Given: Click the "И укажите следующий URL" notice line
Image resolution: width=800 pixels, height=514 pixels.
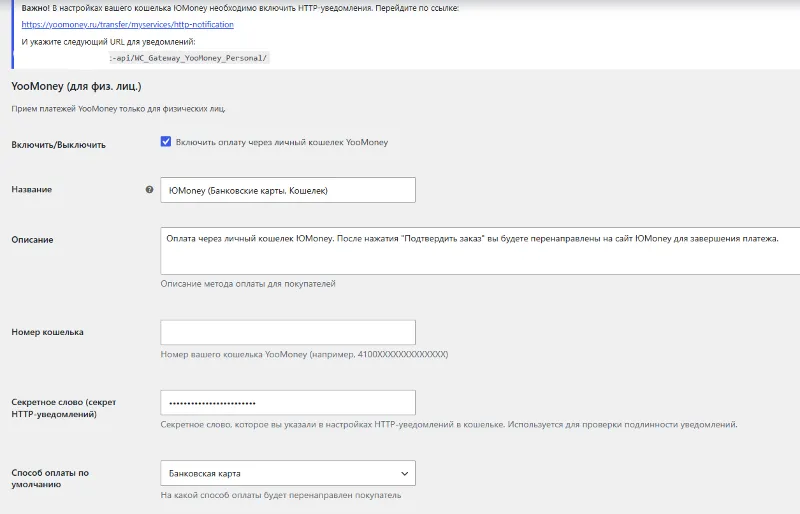Looking at the screenshot, I should click(108, 42).
